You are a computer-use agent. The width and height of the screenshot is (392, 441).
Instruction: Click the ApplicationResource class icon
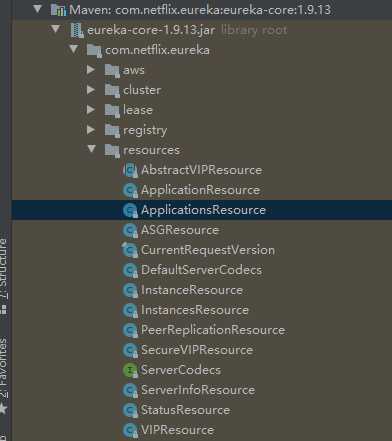pyautogui.click(x=130, y=191)
